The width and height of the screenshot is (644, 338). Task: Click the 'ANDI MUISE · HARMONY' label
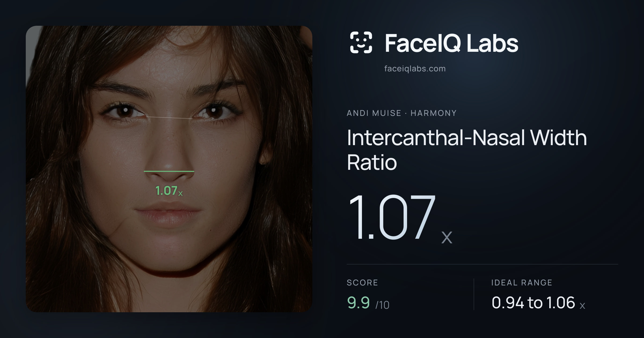(401, 113)
